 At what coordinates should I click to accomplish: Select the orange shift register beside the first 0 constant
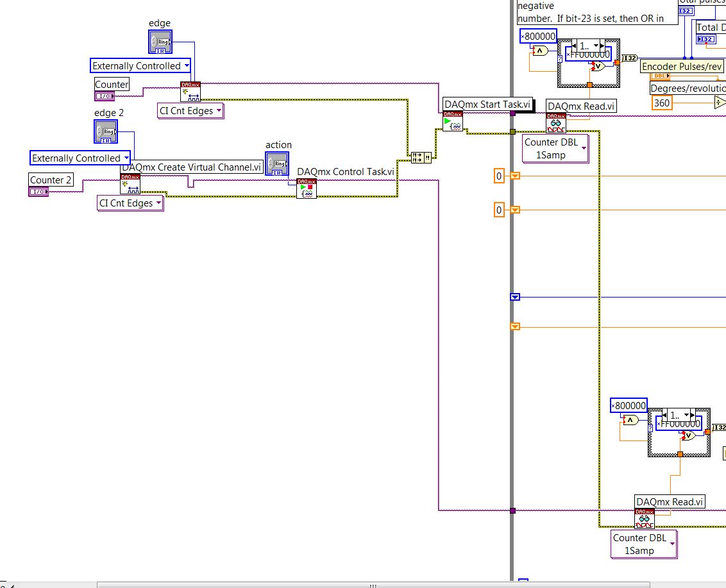pyautogui.click(x=515, y=176)
